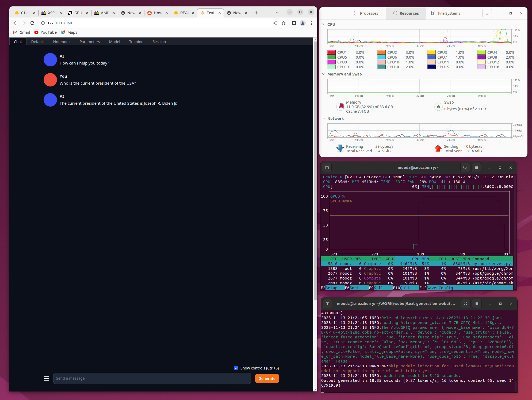Add new tab in text-generation-webui terminal
The height and width of the screenshot is (400, 532).
pyautogui.click(x=327, y=304)
